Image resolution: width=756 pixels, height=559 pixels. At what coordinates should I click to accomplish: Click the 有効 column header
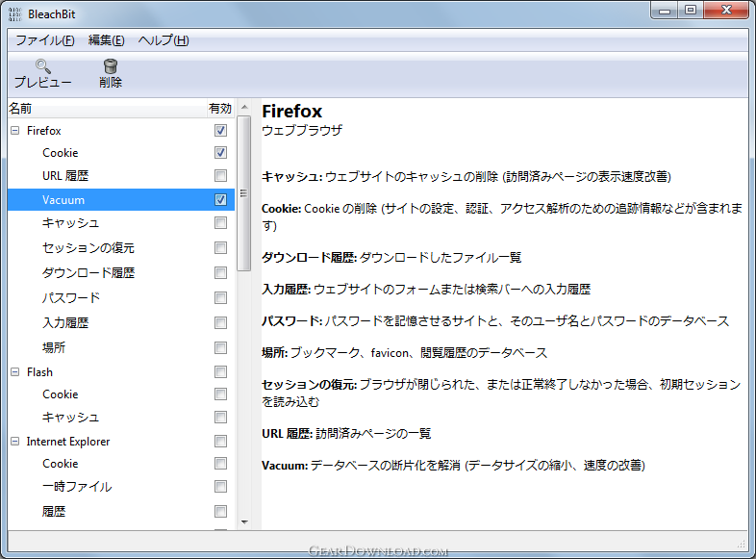tap(220, 109)
